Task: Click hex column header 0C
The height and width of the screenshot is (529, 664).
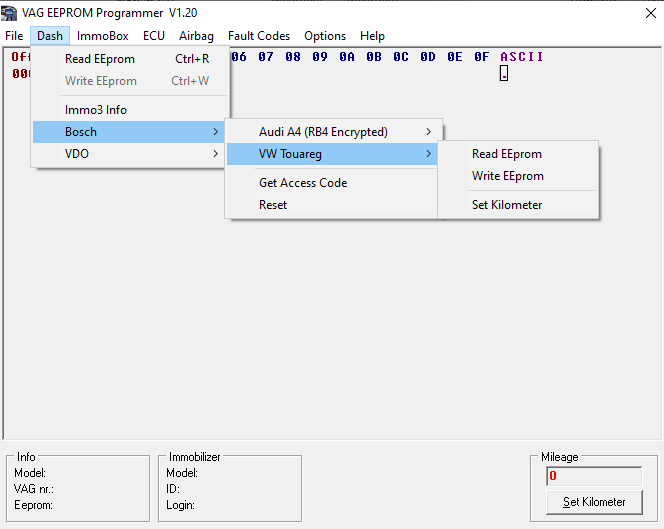Action: (401, 57)
